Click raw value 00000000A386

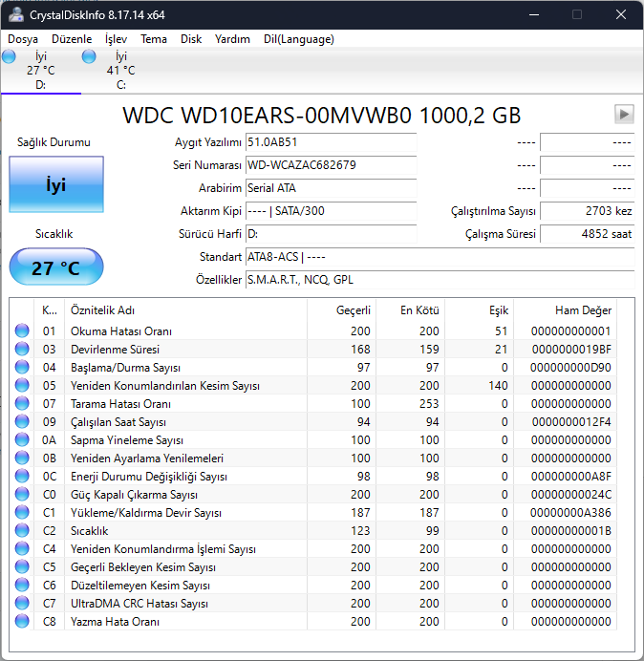(570, 513)
